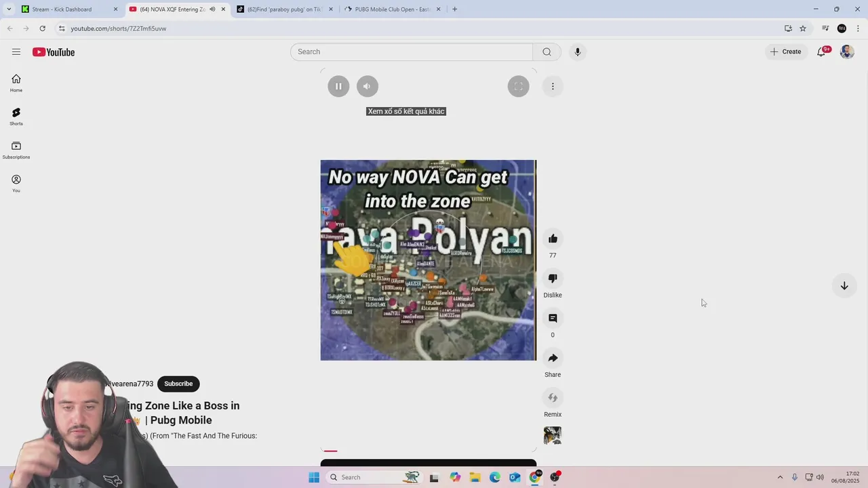Open browser media controls

[x=825, y=28]
